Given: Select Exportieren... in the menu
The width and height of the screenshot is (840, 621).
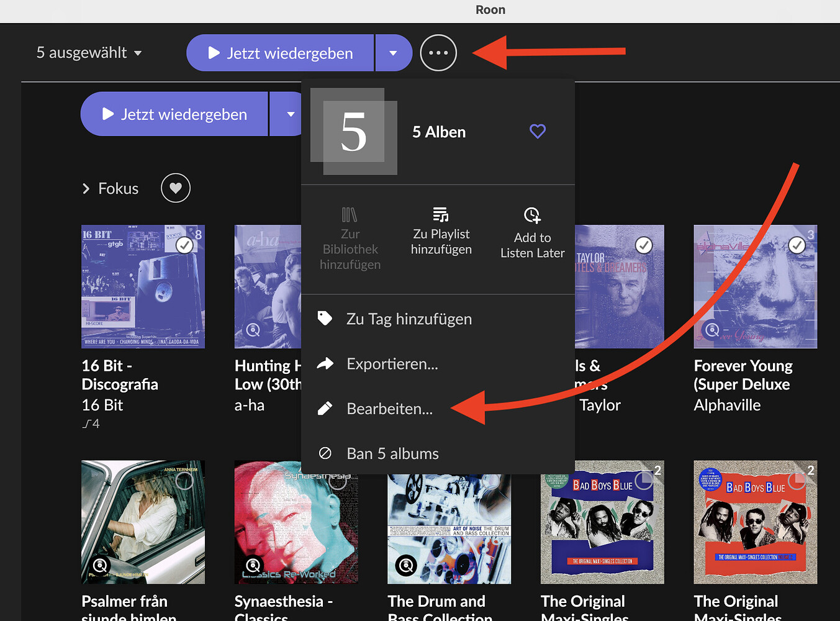Looking at the screenshot, I should [x=392, y=364].
